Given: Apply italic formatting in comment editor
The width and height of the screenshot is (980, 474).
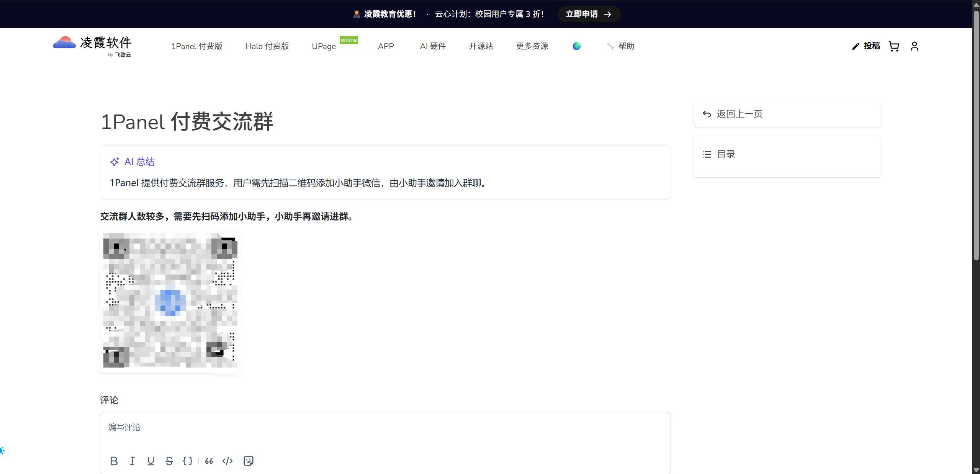Looking at the screenshot, I should point(132,461).
